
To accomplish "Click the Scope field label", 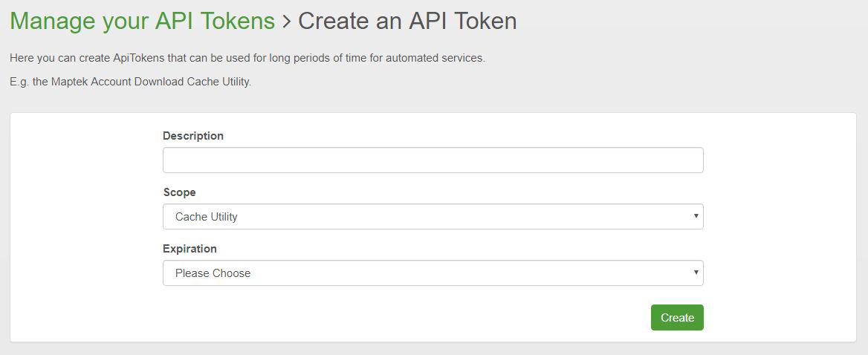I will (180, 192).
